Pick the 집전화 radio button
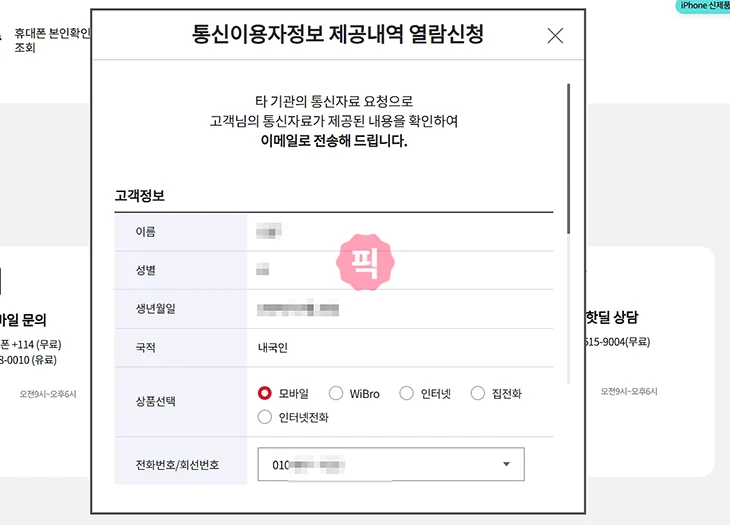The height and width of the screenshot is (525, 730). 478,393
